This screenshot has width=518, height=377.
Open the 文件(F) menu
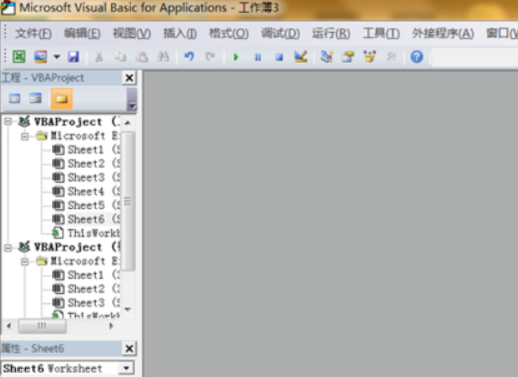click(33, 34)
